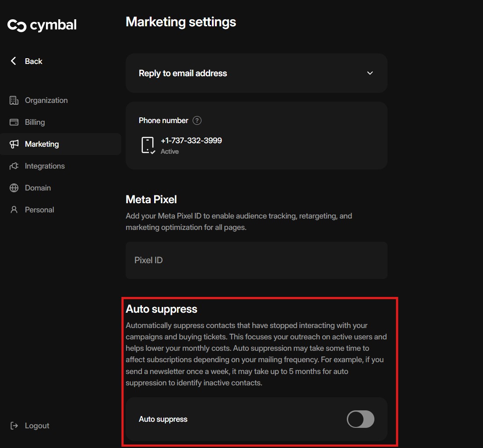The image size is (483, 448).
Task: Click the Auto suppress row label
Action: tap(163, 419)
